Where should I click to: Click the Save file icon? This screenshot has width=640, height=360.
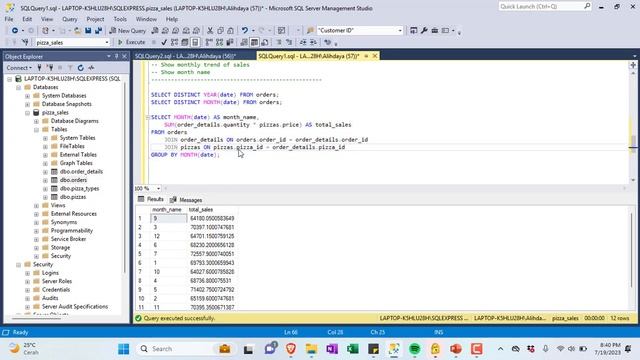click(88, 31)
